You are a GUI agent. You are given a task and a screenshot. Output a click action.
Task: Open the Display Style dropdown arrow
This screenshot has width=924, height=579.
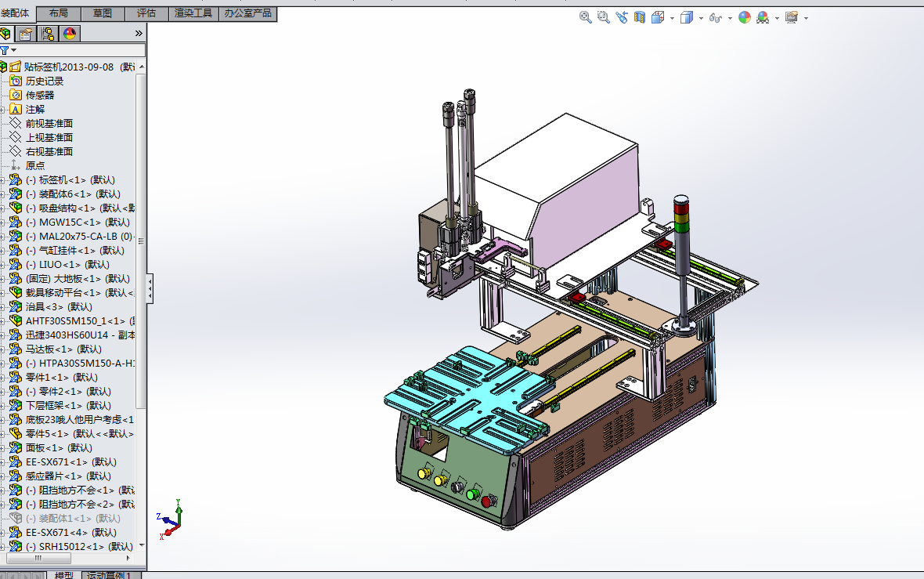coord(701,18)
